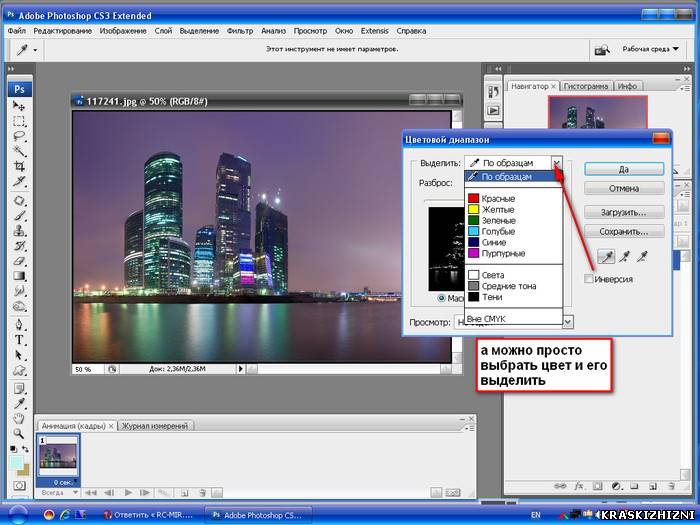Pick the plain eyedropper in Color Range dialog
700x525 pixels.
click(606, 256)
